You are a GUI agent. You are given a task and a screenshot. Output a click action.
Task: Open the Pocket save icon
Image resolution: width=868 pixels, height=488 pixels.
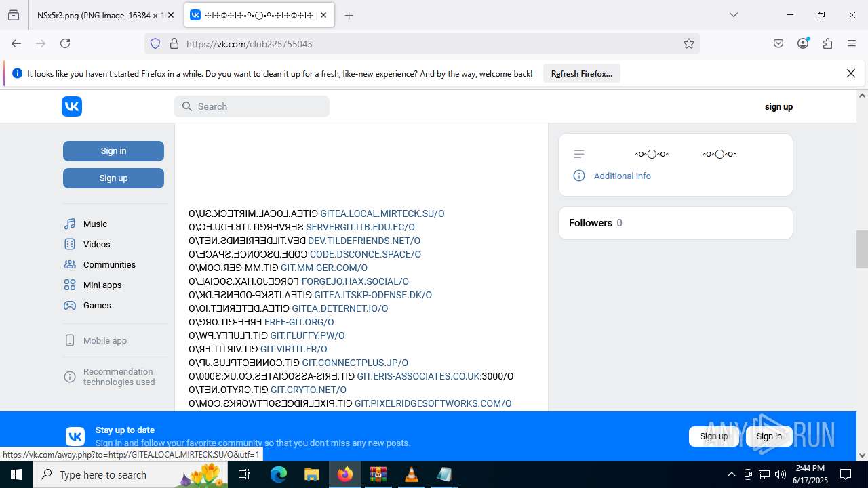(778, 43)
